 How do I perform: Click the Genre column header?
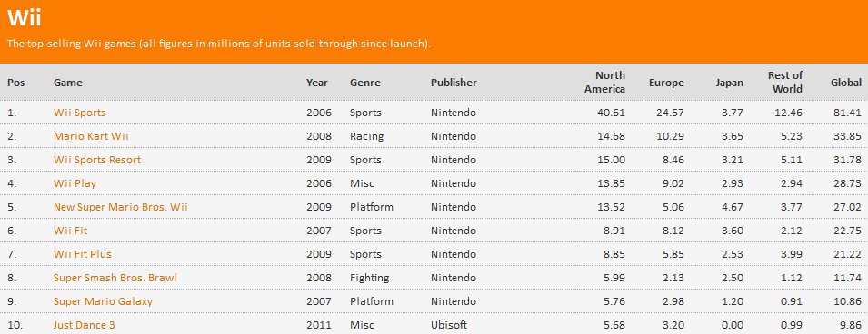click(365, 83)
